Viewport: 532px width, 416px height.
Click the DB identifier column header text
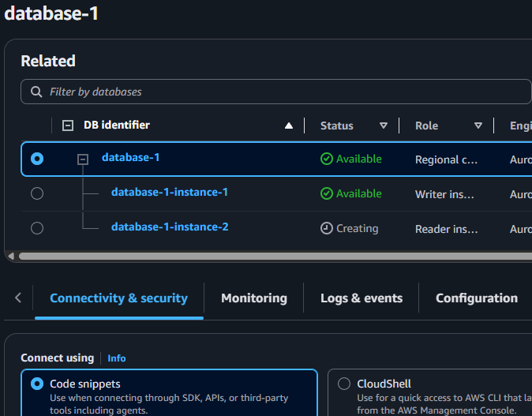[116, 126]
